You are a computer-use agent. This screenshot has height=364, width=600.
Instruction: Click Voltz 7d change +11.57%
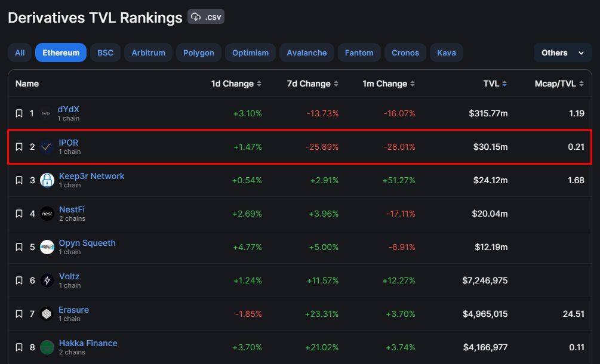(x=322, y=280)
